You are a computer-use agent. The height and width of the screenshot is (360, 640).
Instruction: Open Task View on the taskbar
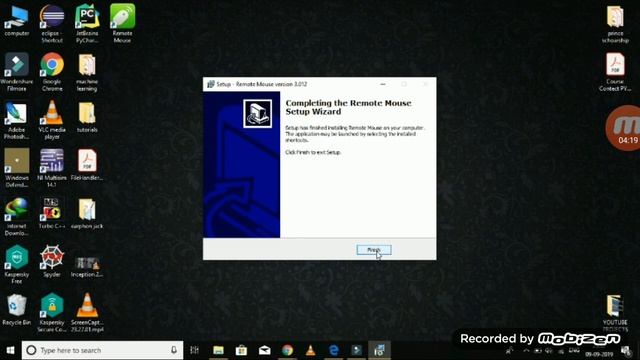point(195,350)
